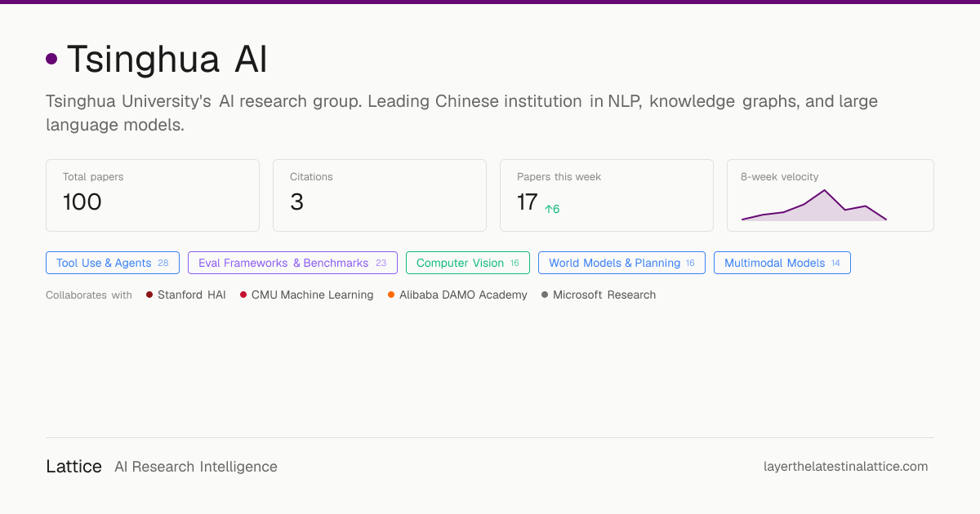The image size is (980, 514).
Task: Click the Tsinghua AI page title
Action: 167,59
